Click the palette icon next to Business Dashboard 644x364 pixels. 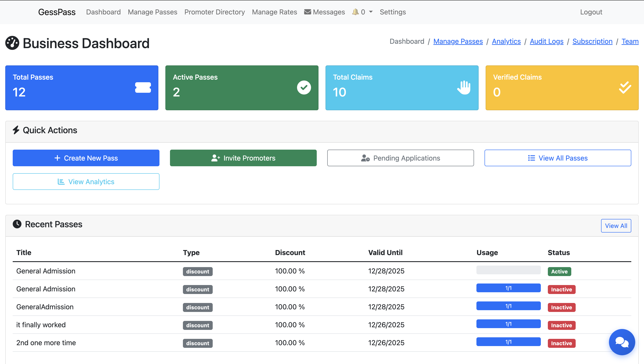click(12, 43)
